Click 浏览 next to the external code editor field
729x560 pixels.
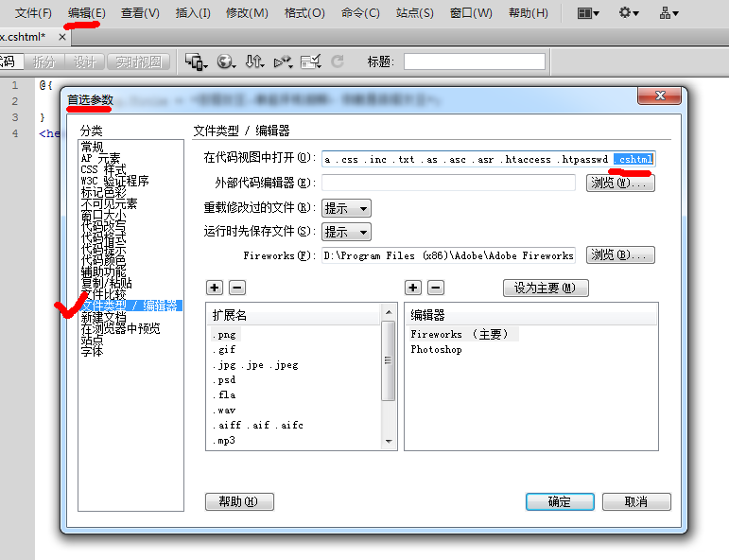pos(620,183)
